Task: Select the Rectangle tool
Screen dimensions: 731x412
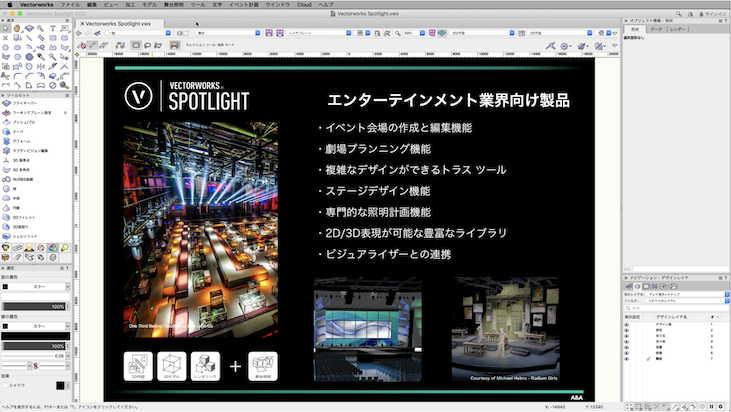Action: pos(53,38)
